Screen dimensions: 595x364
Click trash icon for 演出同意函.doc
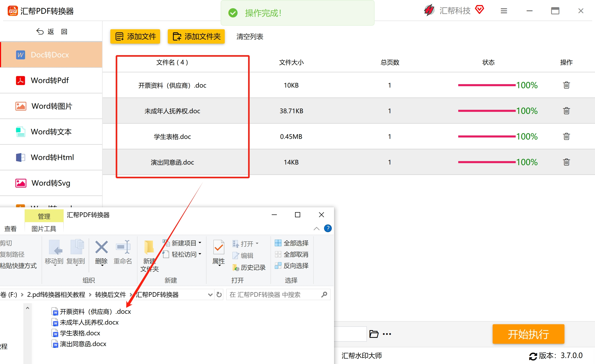(x=566, y=162)
